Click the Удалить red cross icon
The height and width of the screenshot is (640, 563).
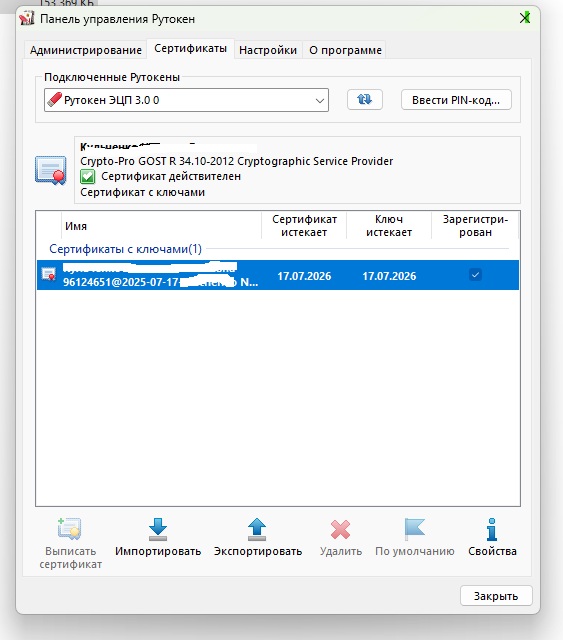click(x=340, y=529)
